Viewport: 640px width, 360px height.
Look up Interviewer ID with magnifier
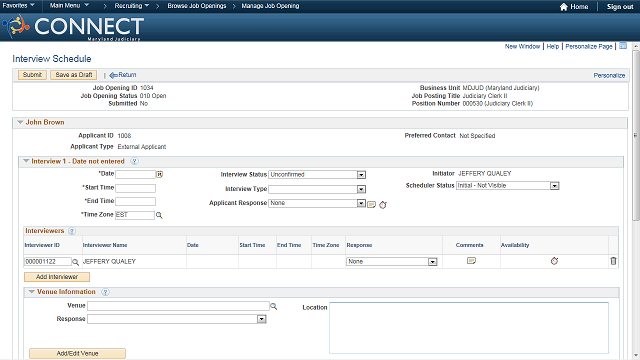click(76, 262)
